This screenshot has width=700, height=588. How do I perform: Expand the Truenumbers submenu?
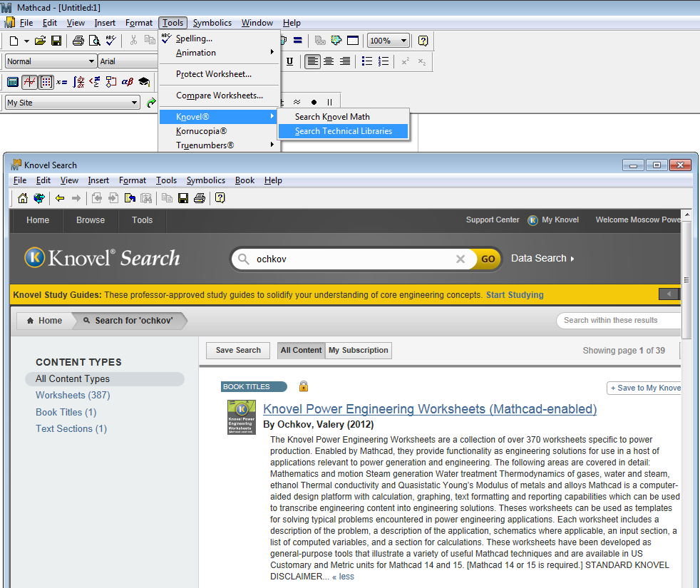[220, 145]
